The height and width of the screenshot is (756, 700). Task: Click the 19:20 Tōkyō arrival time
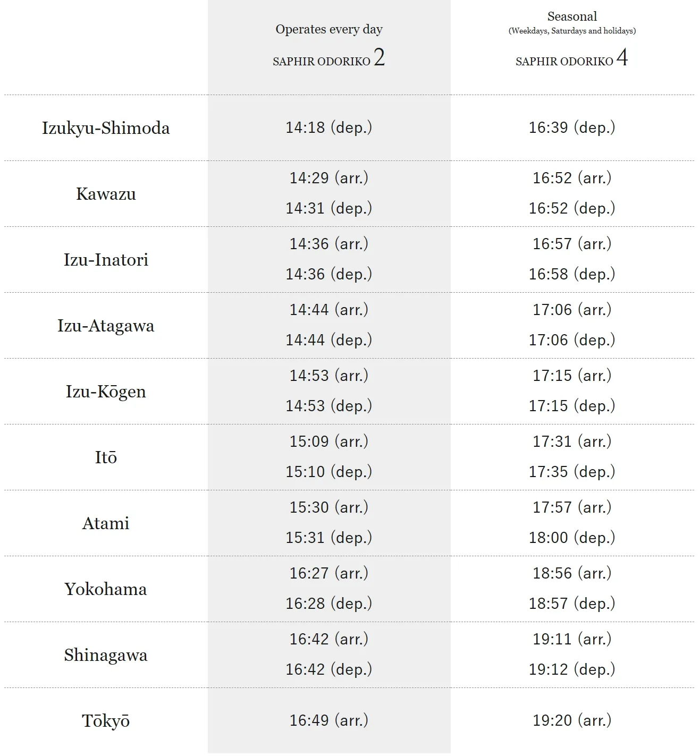click(572, 720)
